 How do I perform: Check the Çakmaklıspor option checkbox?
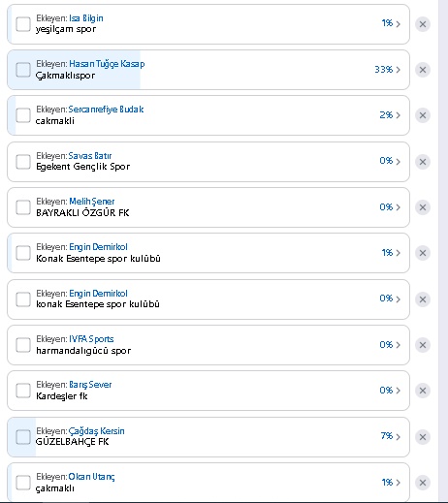coord(23,70)
